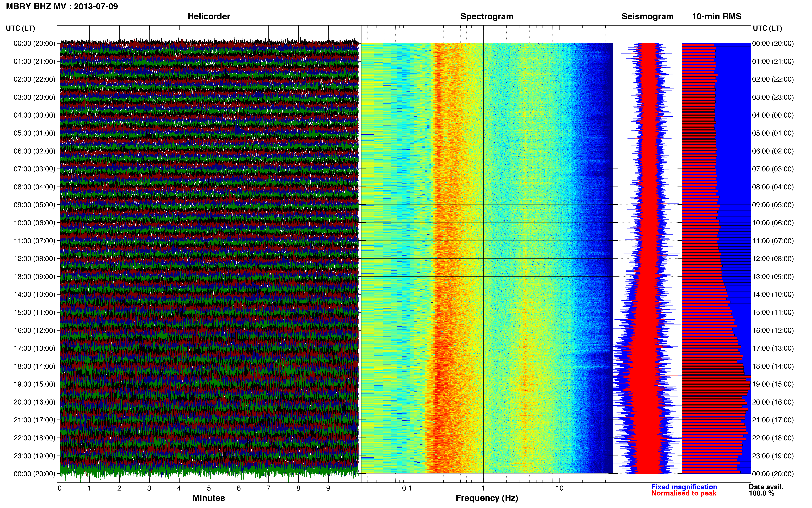Click the '3' tick on the Minutes axis

point(149,488)
